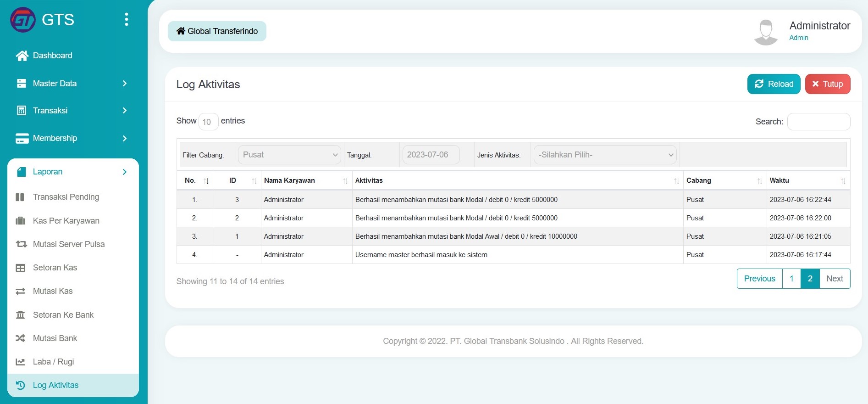Click the Modal Awal kredit 10000000 activity
The height and width of the screenshot is (404, 868).
(x=466, y=236)
